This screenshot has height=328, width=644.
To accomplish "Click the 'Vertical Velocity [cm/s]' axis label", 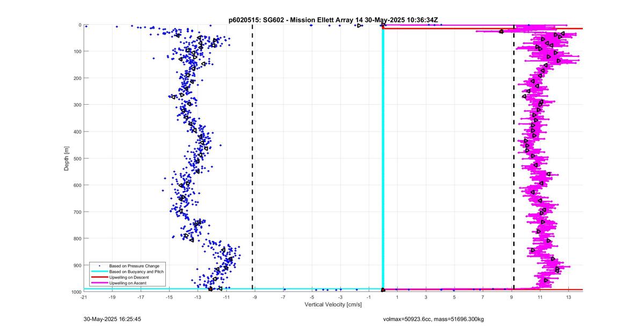I will 333,304.
